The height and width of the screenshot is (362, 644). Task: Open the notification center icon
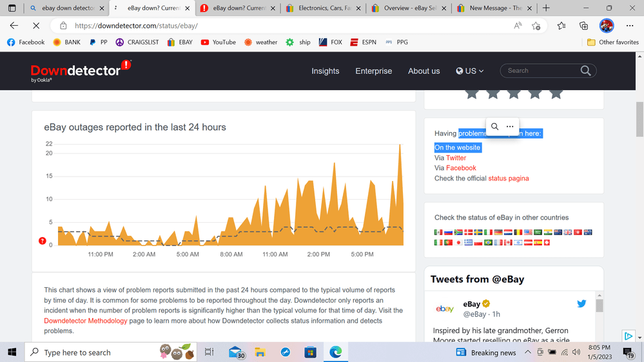click(629, 352)
